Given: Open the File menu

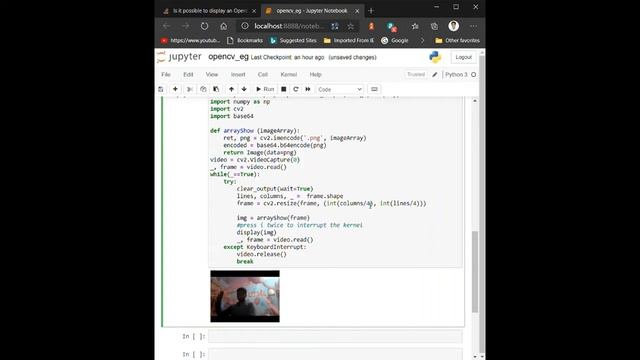Looking at the screenshot, I should coord(166,74).
